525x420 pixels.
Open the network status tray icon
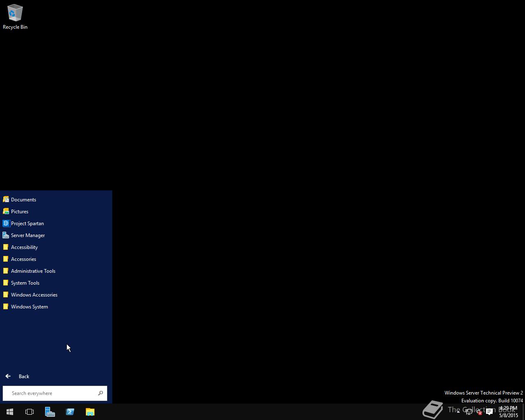click(x=469, y=412)
